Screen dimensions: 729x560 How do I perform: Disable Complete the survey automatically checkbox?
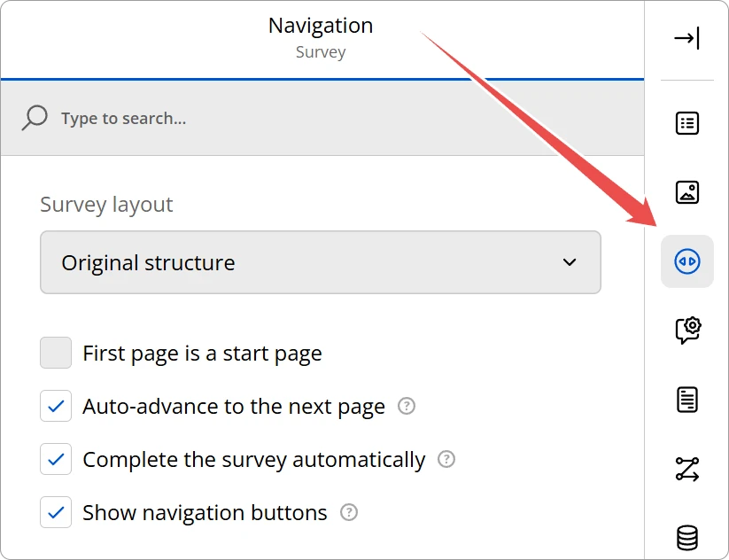point(56,460)
